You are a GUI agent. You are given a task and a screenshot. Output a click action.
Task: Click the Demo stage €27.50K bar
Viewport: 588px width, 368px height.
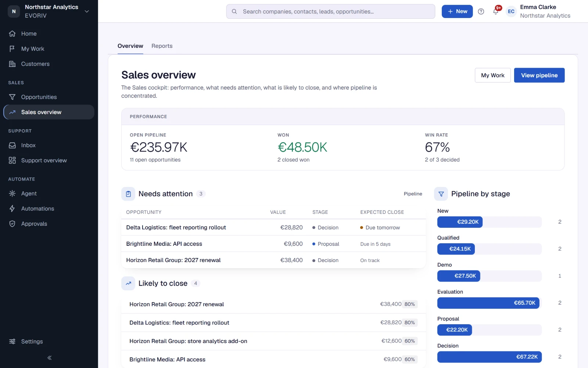[459, 276]
